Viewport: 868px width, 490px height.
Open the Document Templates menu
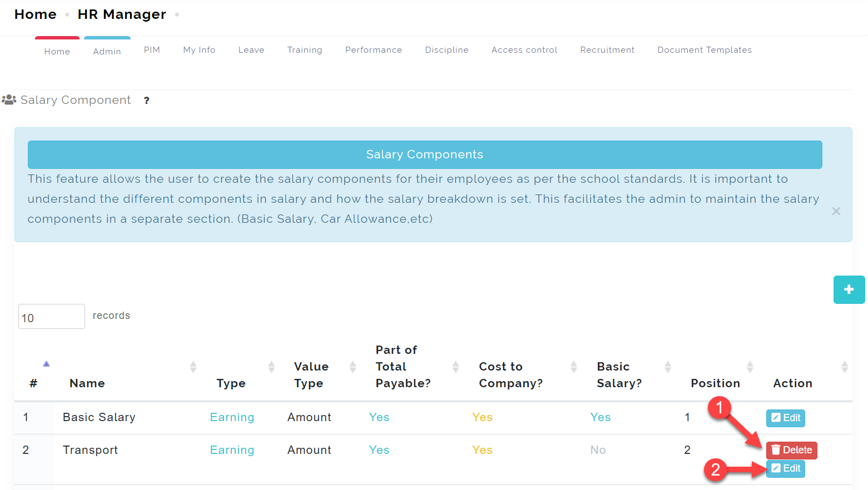coord(705,50)
